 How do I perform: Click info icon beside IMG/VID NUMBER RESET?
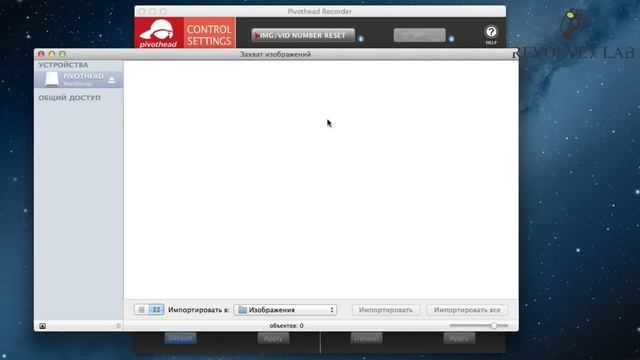[x=361, y=39]
